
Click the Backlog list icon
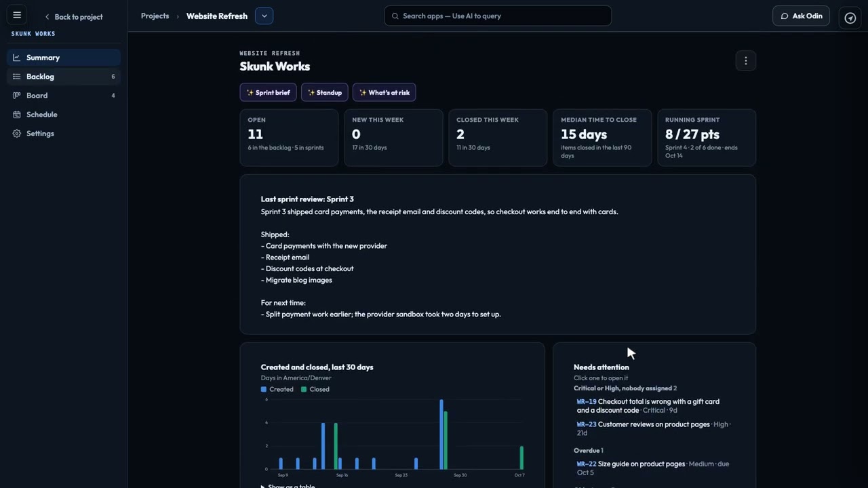[17, 77]
